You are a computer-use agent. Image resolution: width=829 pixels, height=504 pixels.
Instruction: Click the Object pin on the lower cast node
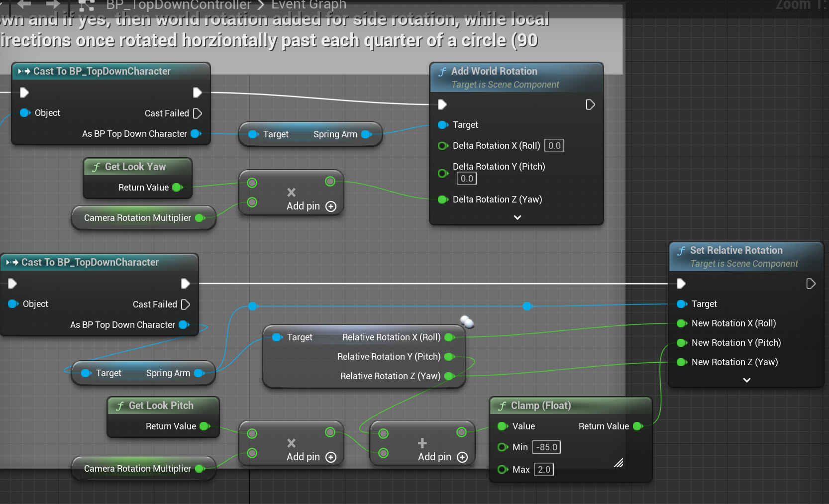point(13,304)
